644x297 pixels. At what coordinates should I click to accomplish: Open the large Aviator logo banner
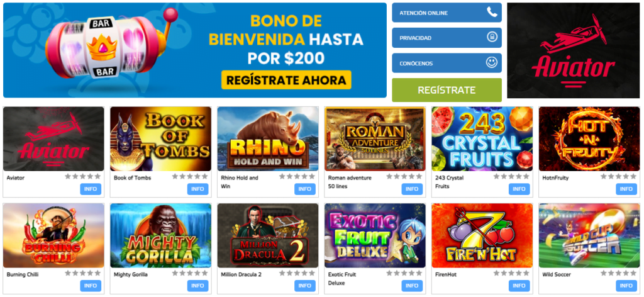tap(574, 50)
